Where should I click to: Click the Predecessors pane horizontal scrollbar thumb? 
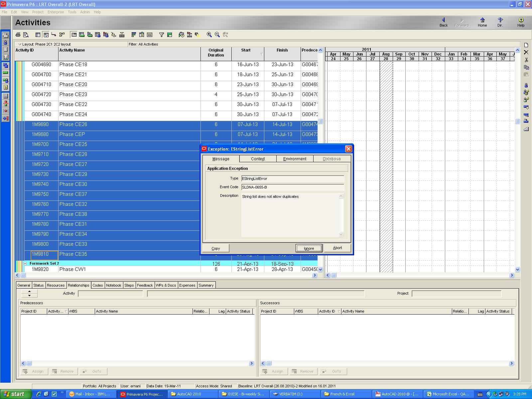pyautogui.click(x=29, y=363)
